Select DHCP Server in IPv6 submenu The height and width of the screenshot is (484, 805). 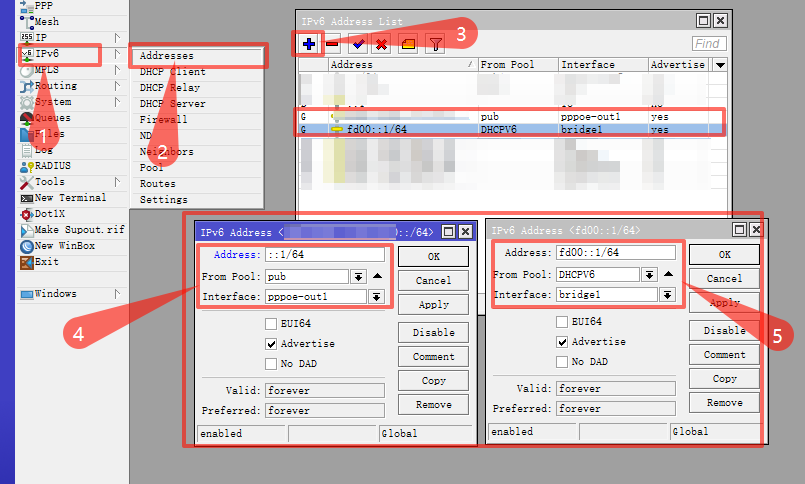172,104
